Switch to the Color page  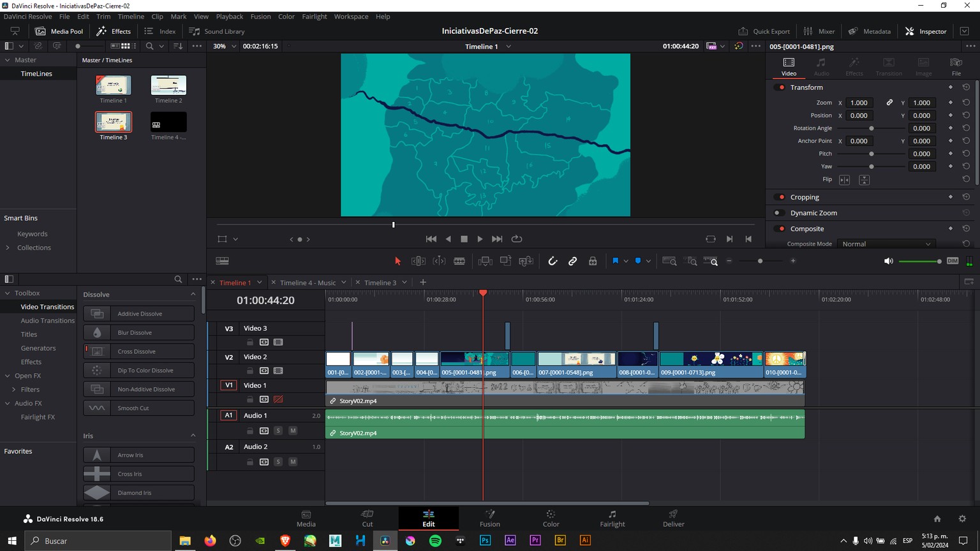click(x=551, y=518)
